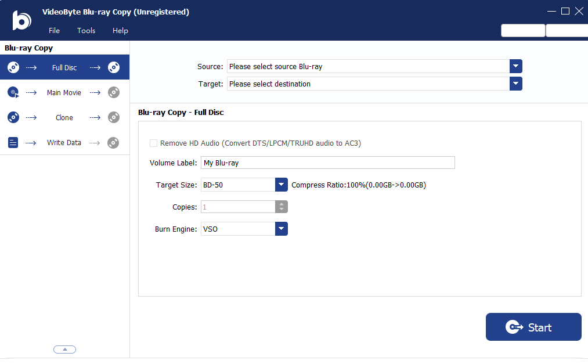Click the target disc icon in the Full Disc row
The image size is (588, 364).
coord(114,67)
